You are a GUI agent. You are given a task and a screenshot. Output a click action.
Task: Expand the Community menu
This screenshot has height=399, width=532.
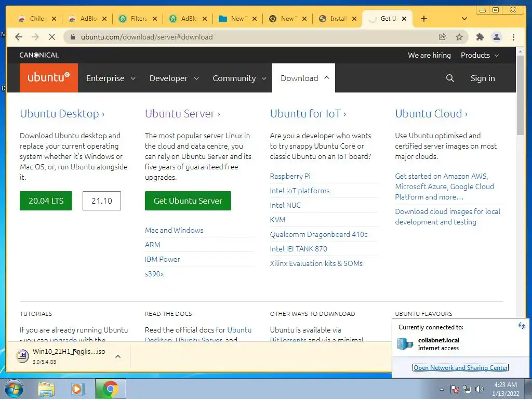pos(240,78)
